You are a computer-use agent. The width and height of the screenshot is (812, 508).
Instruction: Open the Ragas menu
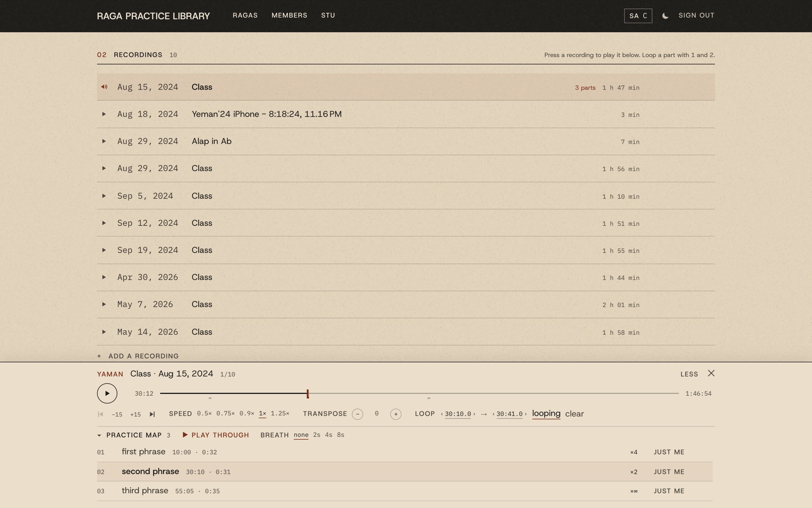coord(245,15)
